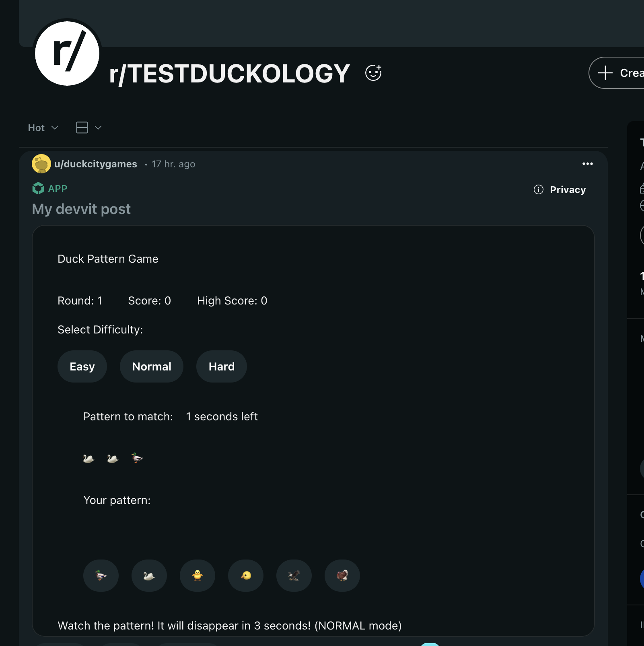Pick the front-facing baby chick button
Image resolution: width=644 pixels, height=646 pixels.
click(198, 576)
